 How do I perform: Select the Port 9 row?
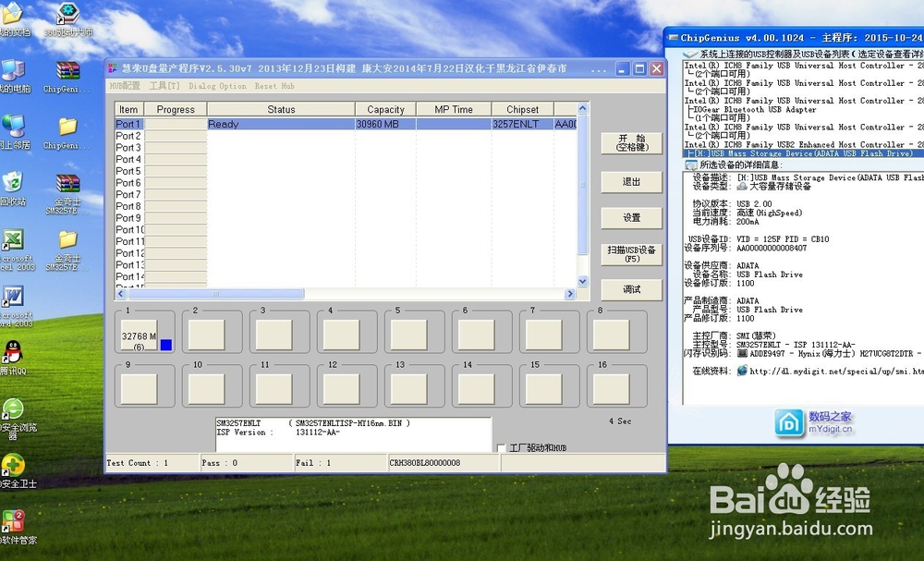(346, 217)
